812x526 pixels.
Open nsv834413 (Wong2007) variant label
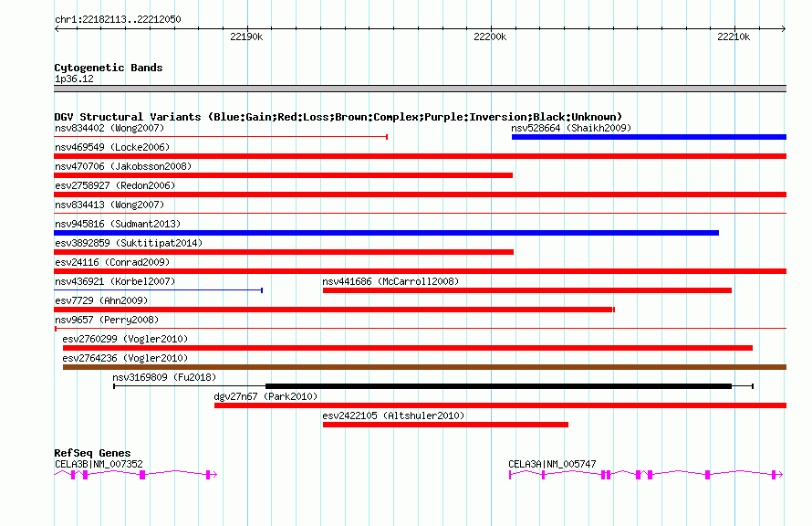pos(109,205)
